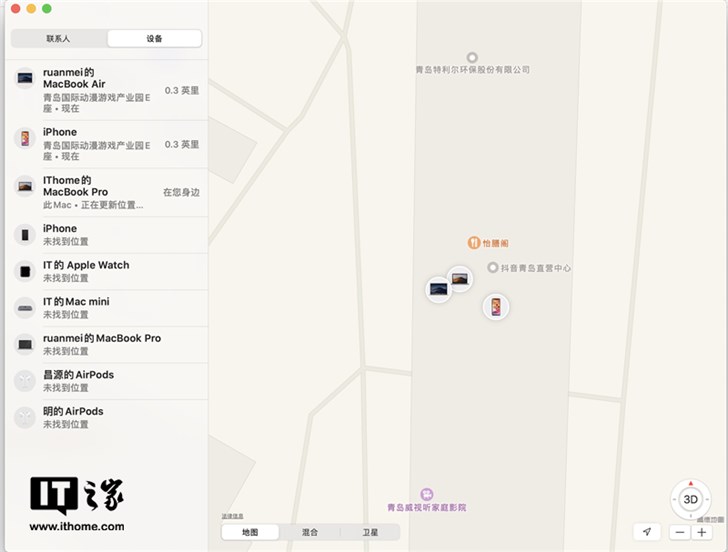Viewport: 728px width, 552px height.
Task: Click the iPhone pin on the map
Action: pos(496,307)
